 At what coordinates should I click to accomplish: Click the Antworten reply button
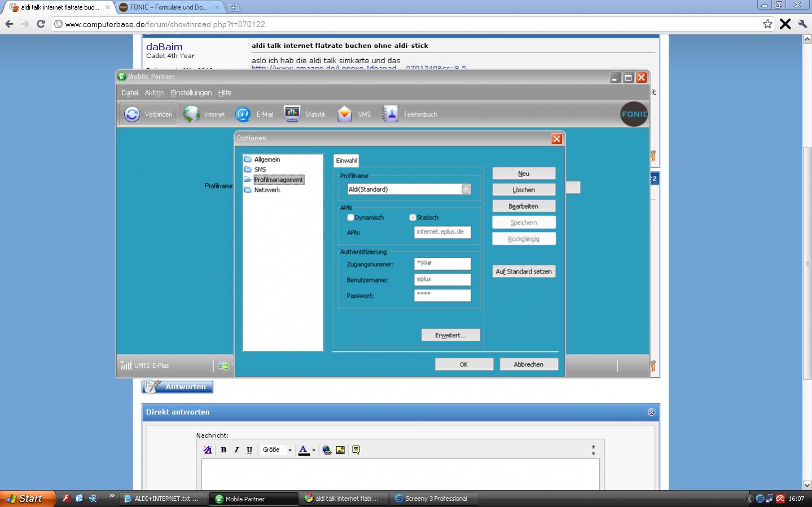click(177, 387)
